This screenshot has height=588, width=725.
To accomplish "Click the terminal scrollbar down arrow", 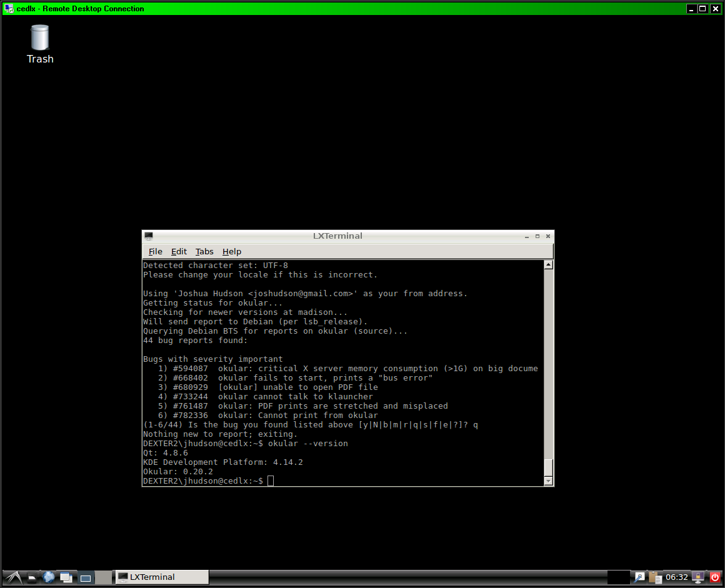I will click(548, 481).
